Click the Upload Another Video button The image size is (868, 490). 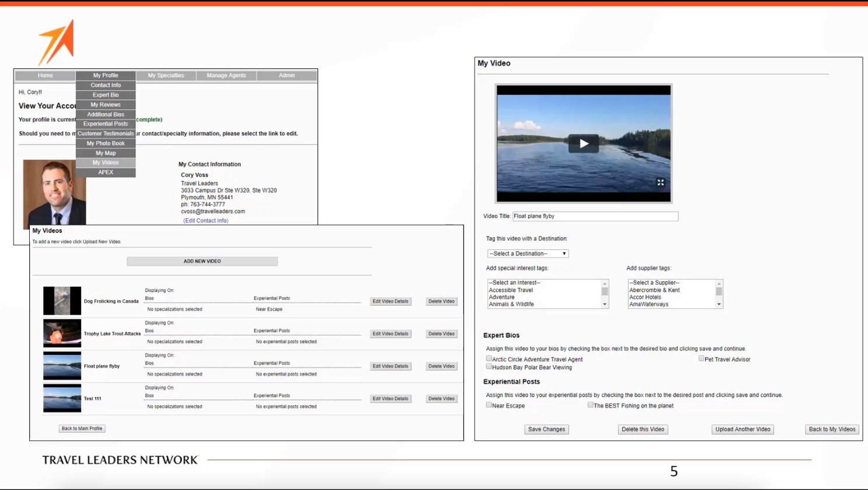(742, 429)
